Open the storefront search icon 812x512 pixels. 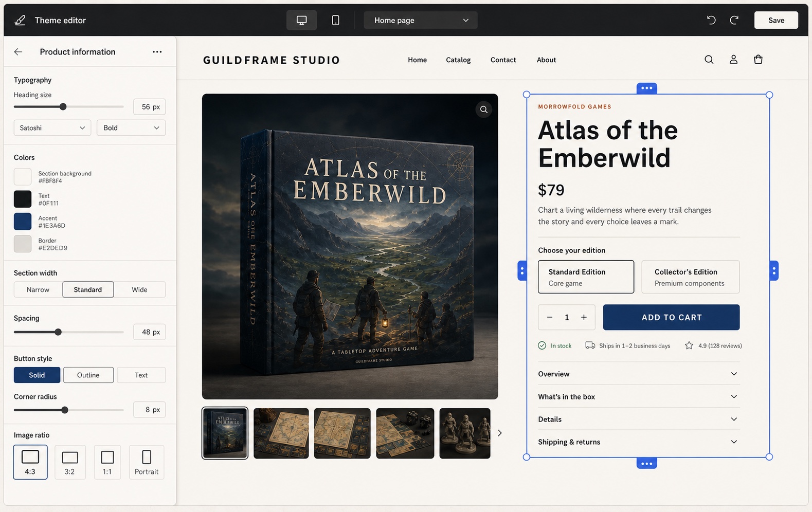pos(709,60)
